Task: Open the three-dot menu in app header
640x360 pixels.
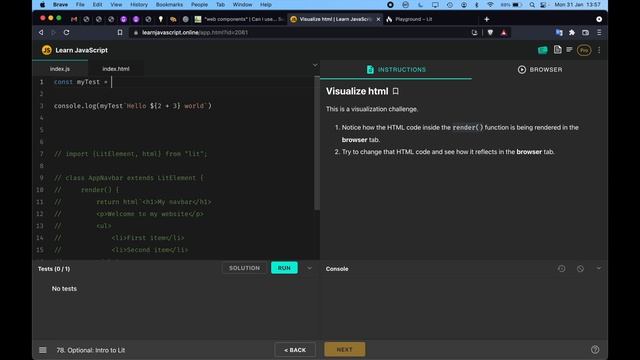Action: (x=599, y=50)
